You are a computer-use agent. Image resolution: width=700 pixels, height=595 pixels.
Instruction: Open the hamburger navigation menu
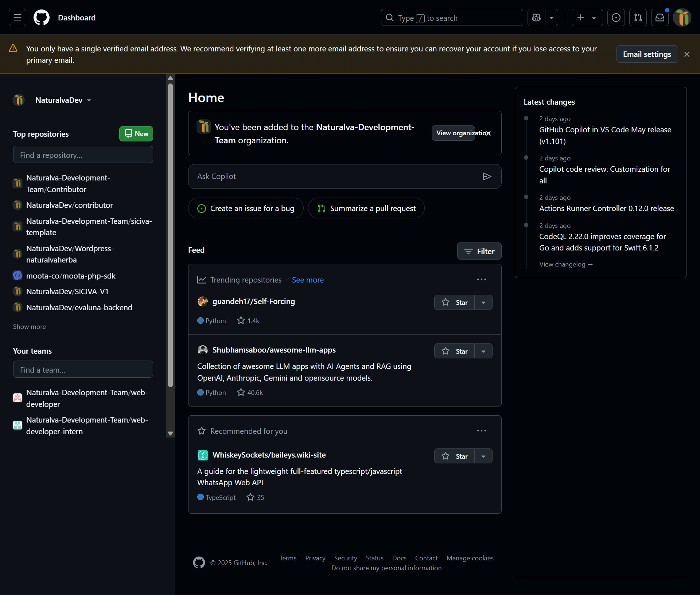tap(17, 17)
